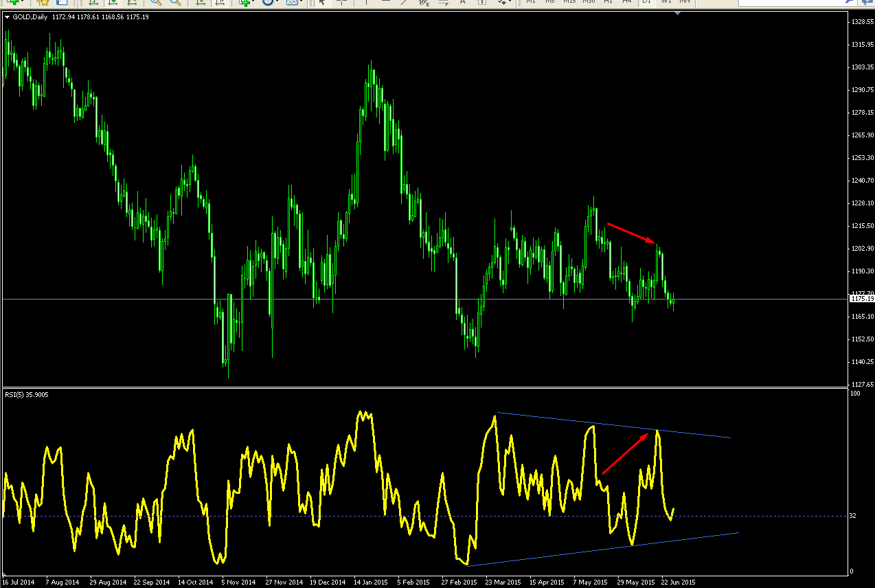Viewport: 875px width, 588px height.
Task: Click the 16 Jul 2014 date label
Action: (x=19, y=582)
